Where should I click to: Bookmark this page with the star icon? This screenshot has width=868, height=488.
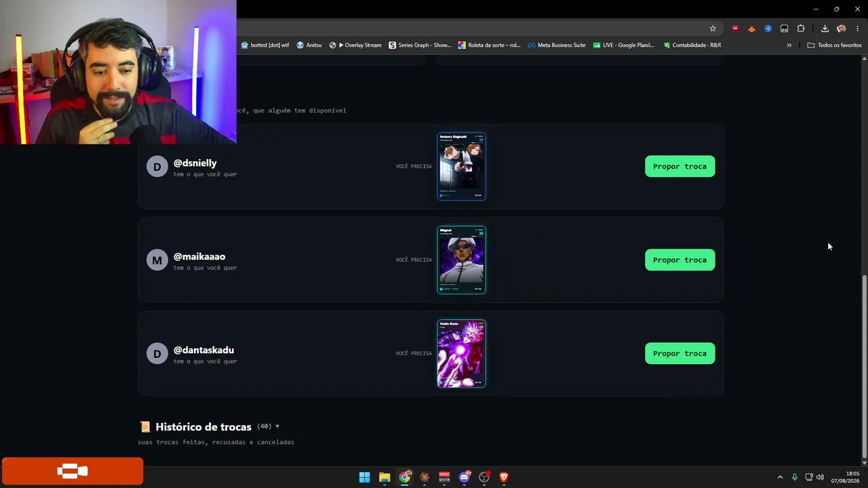point(713,28)
